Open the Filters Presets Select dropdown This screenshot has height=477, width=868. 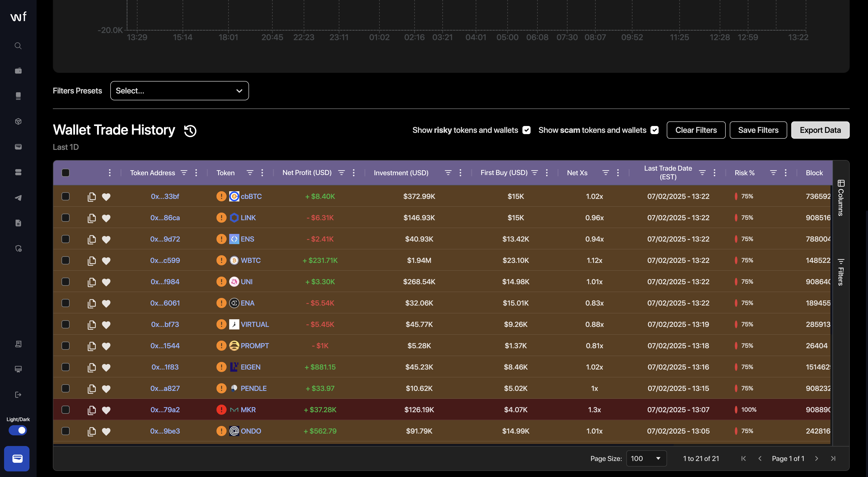pos(179,91)
